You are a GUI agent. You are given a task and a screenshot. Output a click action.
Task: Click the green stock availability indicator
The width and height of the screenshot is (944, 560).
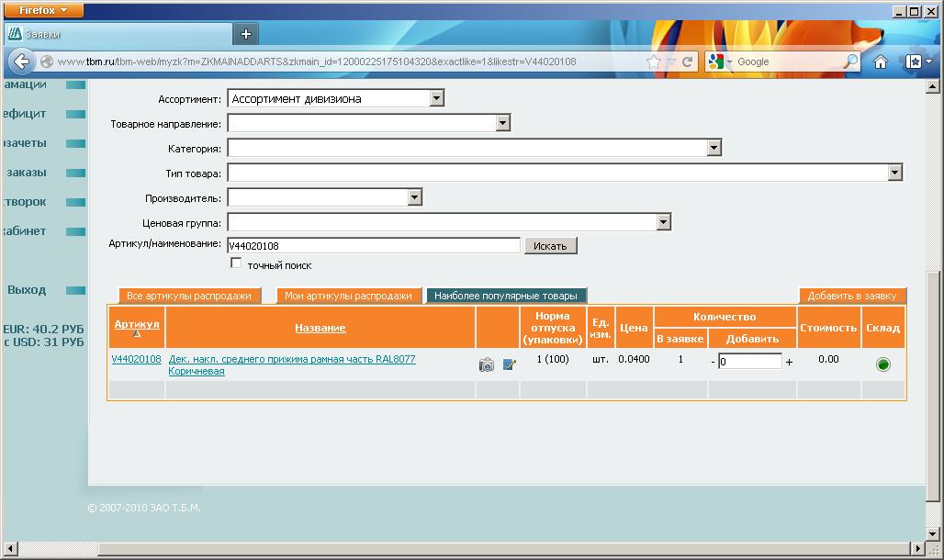[x=883, y=364]
